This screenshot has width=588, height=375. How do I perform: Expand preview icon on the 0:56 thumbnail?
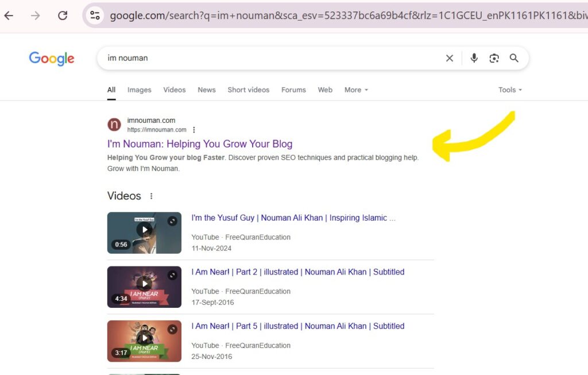tap(172, 221)
